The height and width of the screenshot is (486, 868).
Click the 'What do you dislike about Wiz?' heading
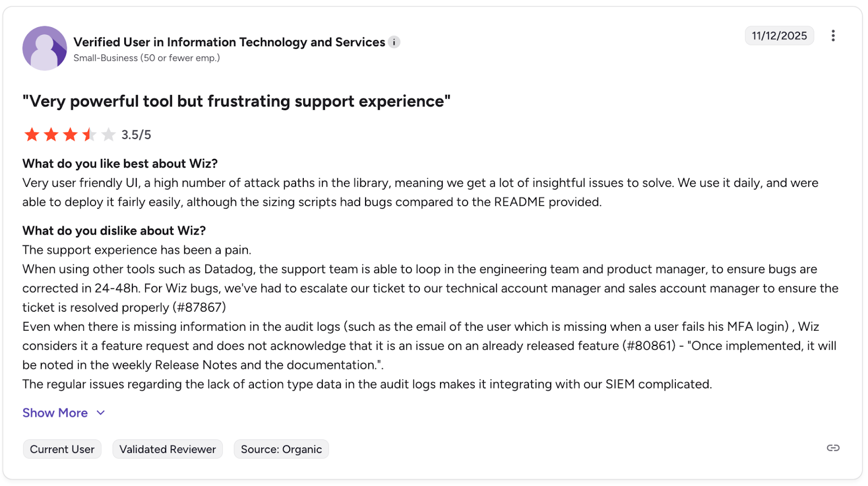point(114,231)
